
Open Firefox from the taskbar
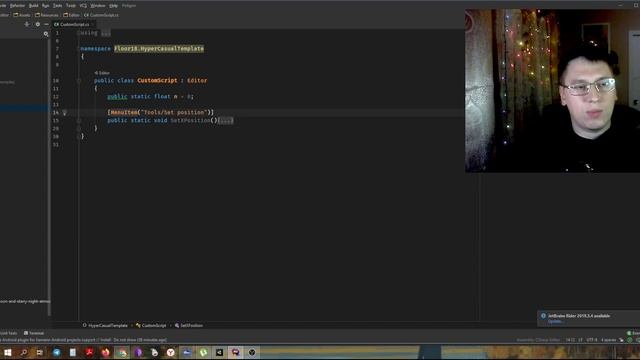(x=105, y=352)
